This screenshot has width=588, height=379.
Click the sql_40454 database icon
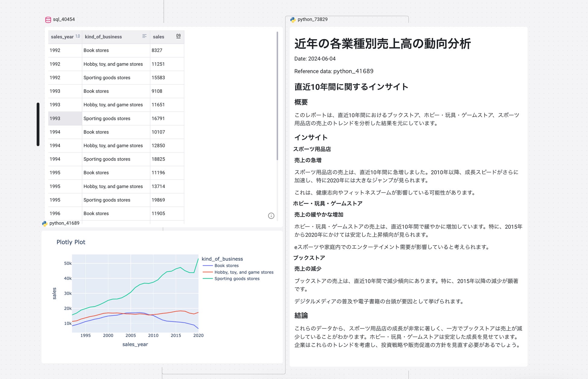[x=48, y=20]
